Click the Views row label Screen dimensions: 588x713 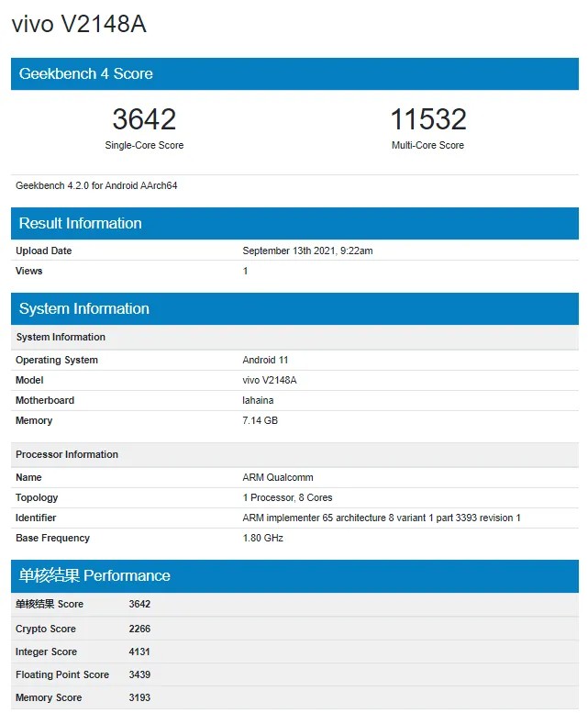tap(29, 271)
